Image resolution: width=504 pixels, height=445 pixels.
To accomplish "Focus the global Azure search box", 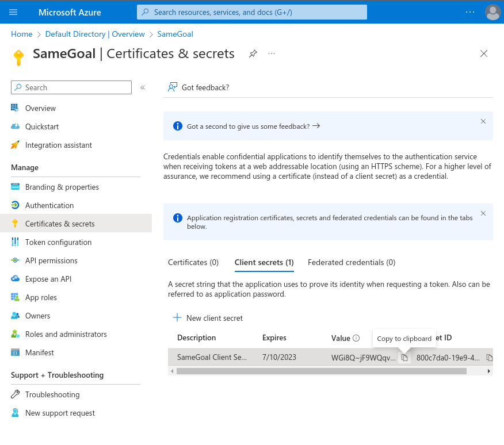I will click(x=252, y=12).
